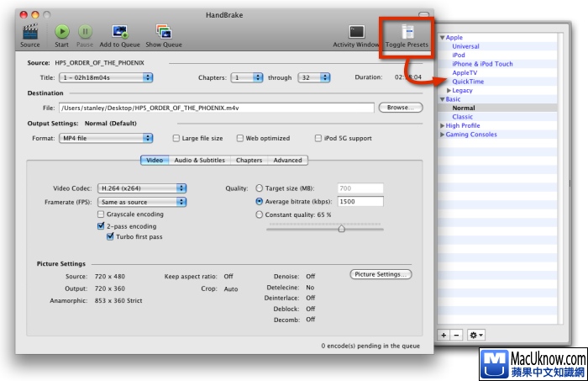Open the Show Queue window icon
The height and width of the screenshot is (381, 588).
click(x=164, y=32)
